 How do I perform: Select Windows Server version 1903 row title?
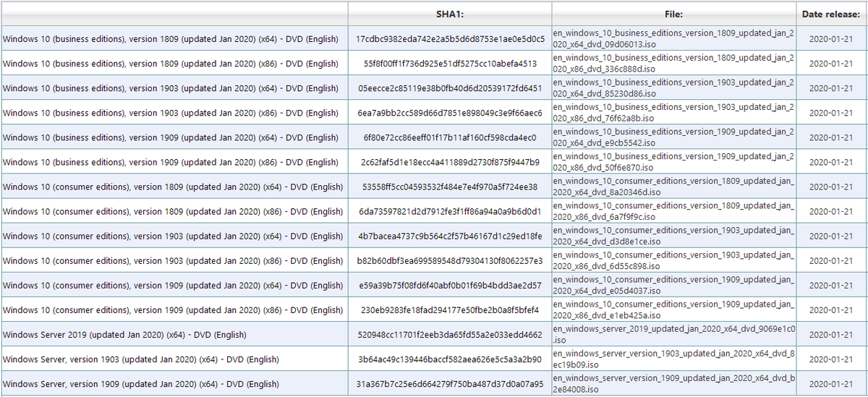click(140, 359)
